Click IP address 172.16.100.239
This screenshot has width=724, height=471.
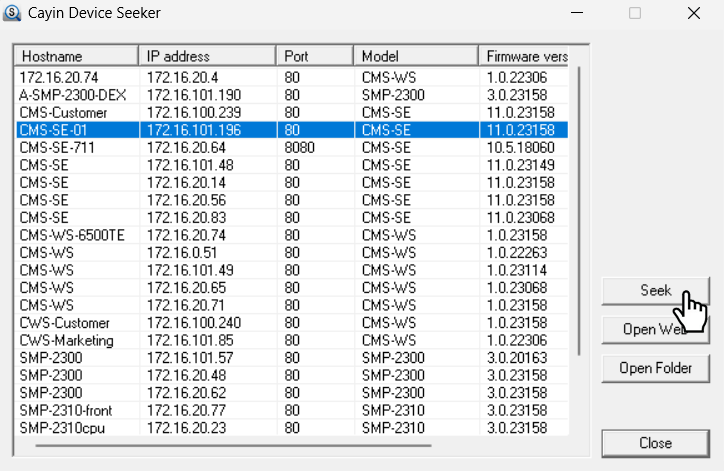coord(194,113)
